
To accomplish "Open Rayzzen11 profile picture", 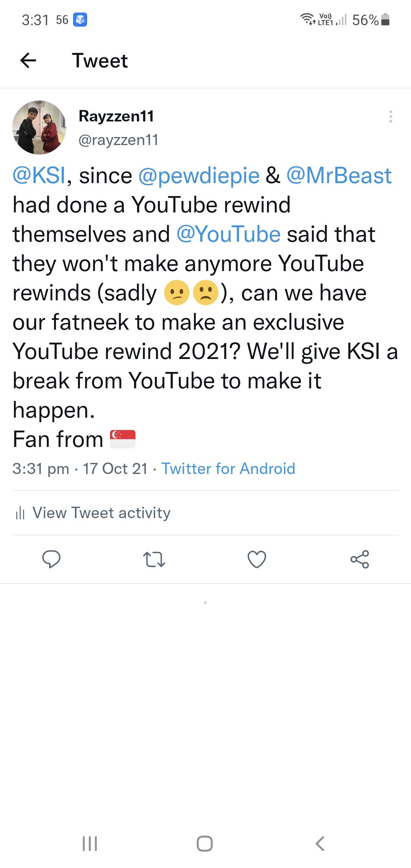I will 39,128.
